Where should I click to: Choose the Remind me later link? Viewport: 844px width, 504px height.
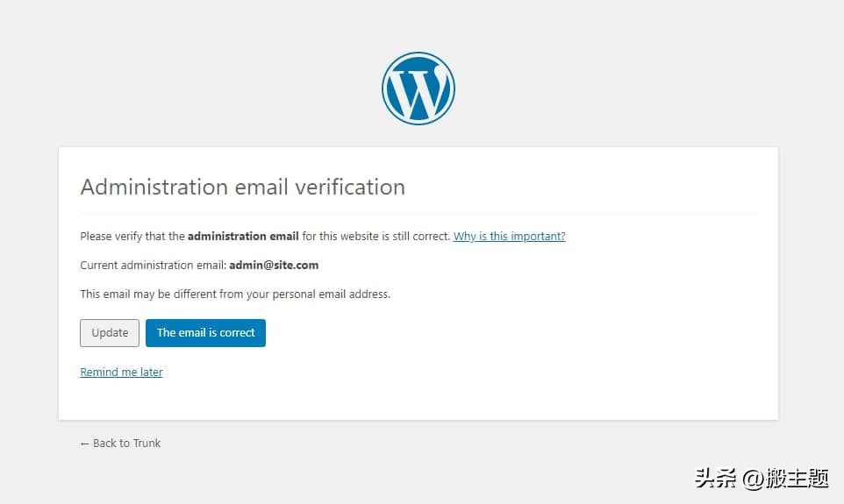[x=121, y=373]
